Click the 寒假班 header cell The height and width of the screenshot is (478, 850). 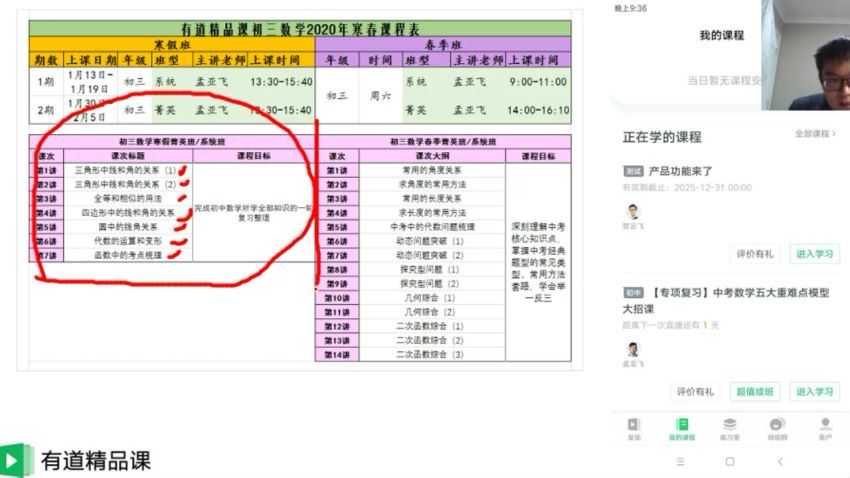pyautogui.click(x=172, y=44)
